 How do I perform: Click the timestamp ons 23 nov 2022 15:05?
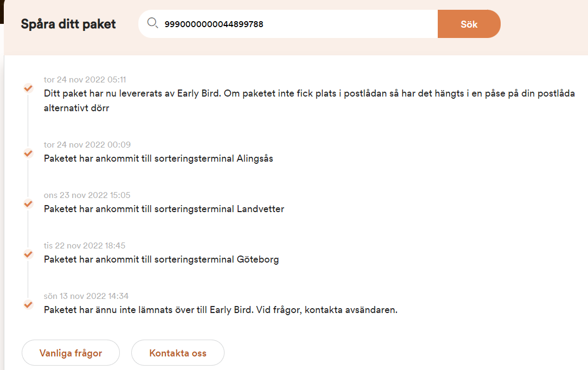tap(87, 195)
